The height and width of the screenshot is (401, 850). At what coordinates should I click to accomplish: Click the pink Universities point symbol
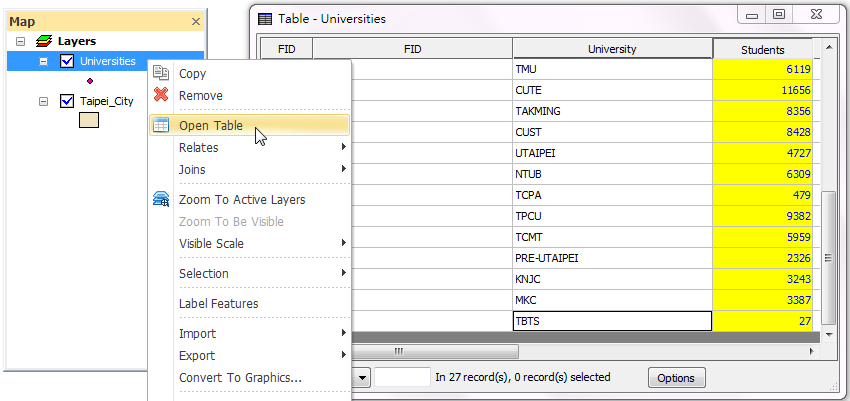90,81
